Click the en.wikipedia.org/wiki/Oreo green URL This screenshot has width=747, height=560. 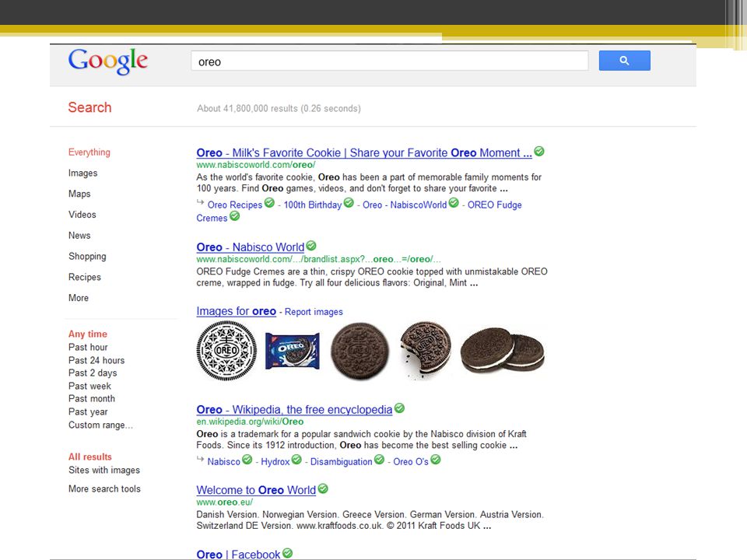250,422
